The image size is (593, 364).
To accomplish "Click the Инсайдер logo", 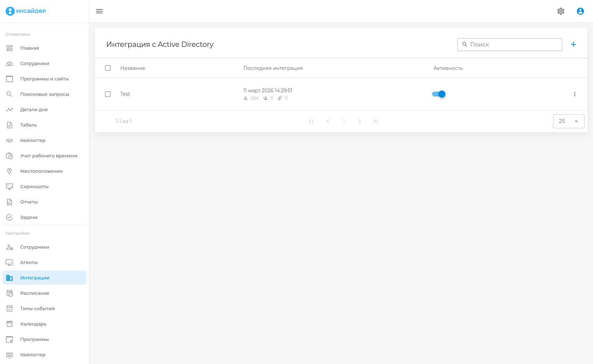I will point(26,11).
